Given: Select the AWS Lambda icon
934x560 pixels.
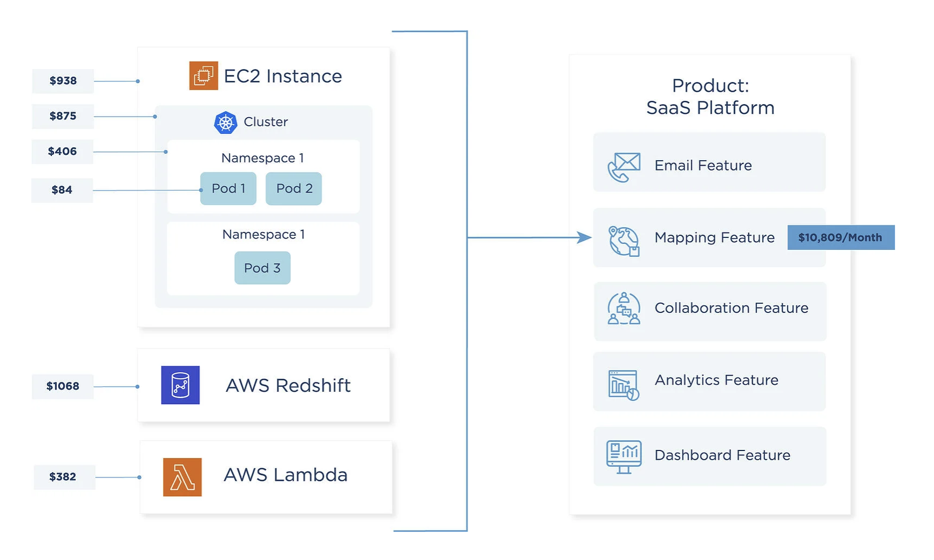Looking at the screenshot, I should pyautogui.click(x=182, y=475).
